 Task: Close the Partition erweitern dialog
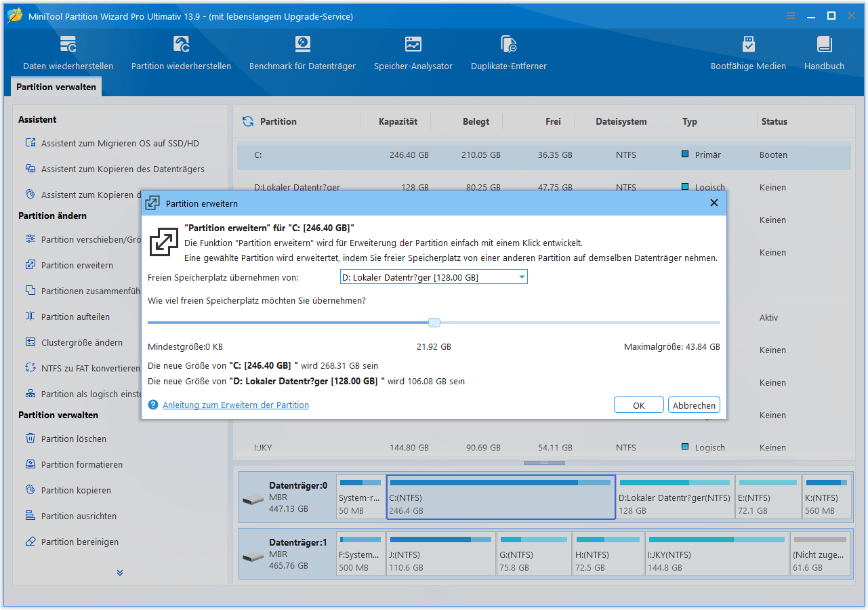(x=714, y=203)
